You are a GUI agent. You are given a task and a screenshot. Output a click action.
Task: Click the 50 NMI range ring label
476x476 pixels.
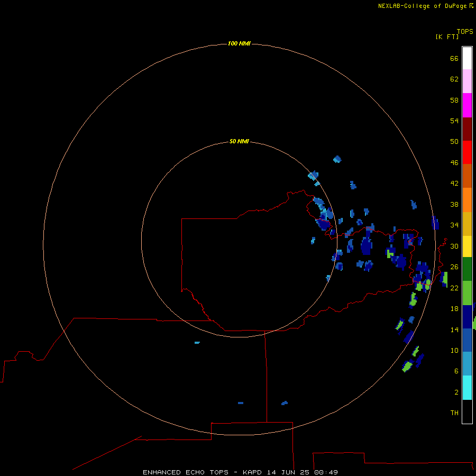coord(239,141)
